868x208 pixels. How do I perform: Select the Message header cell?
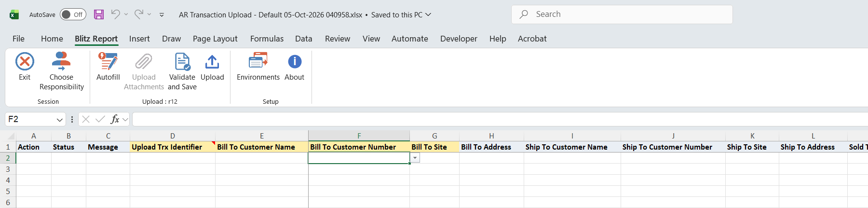(108, 147)
